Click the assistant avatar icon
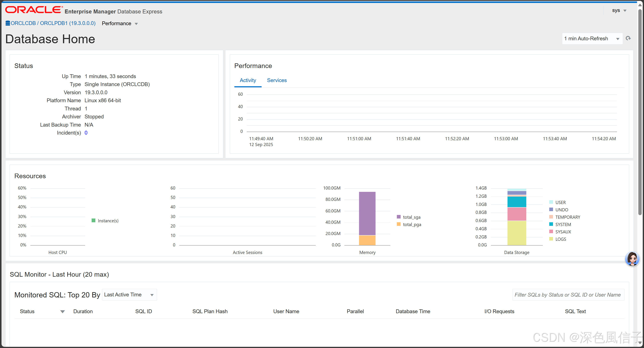Viewport: 644px width, 348px height. click(632, 259)
